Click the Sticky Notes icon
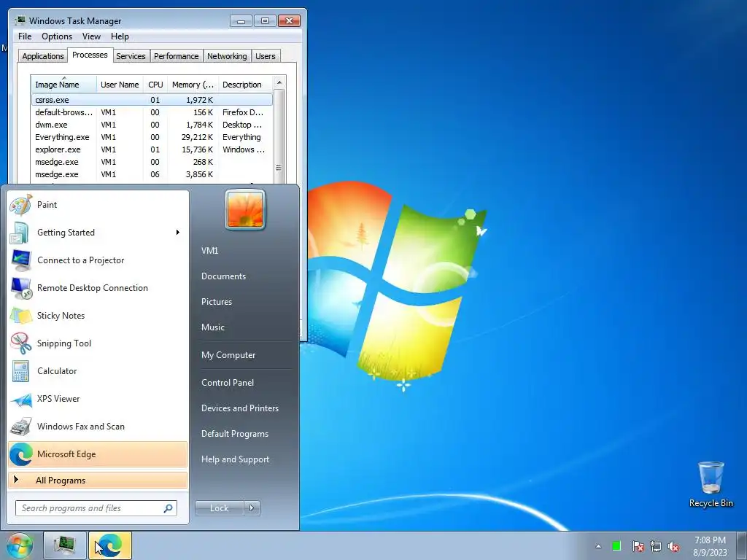The height and width of the screenshot is (560, 747). (21, 316)
